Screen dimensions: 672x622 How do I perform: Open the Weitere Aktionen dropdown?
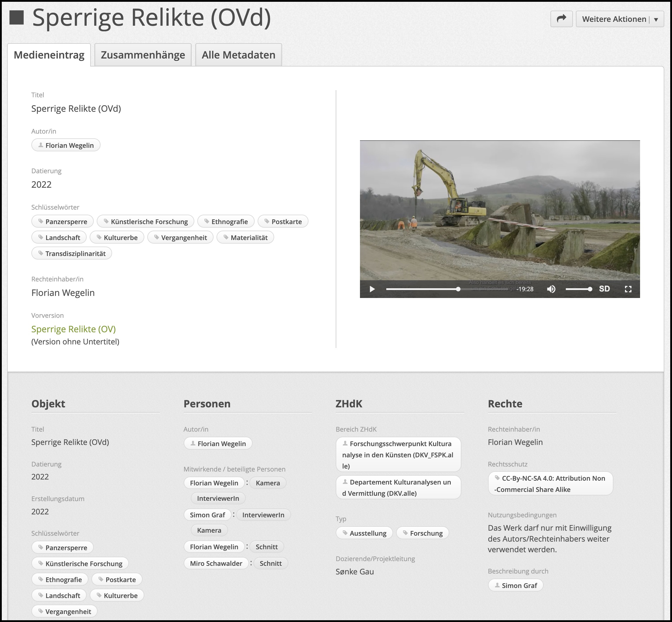(619, 19)
